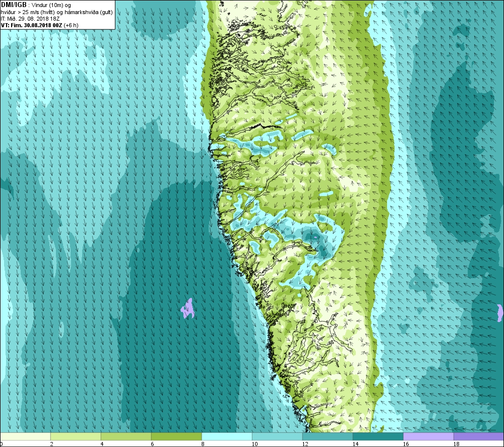504x447 pixels.
Task: Click the valid time 'VT: Fim. 30.08.2018 00Z (+6 h)'
Action: click(x=39, y=25)
